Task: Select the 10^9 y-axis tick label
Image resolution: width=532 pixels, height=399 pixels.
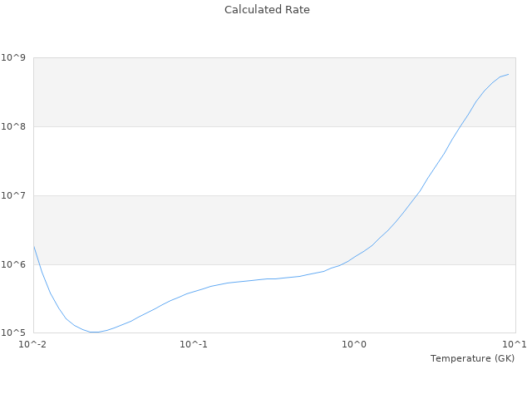Action: point(16,57)
